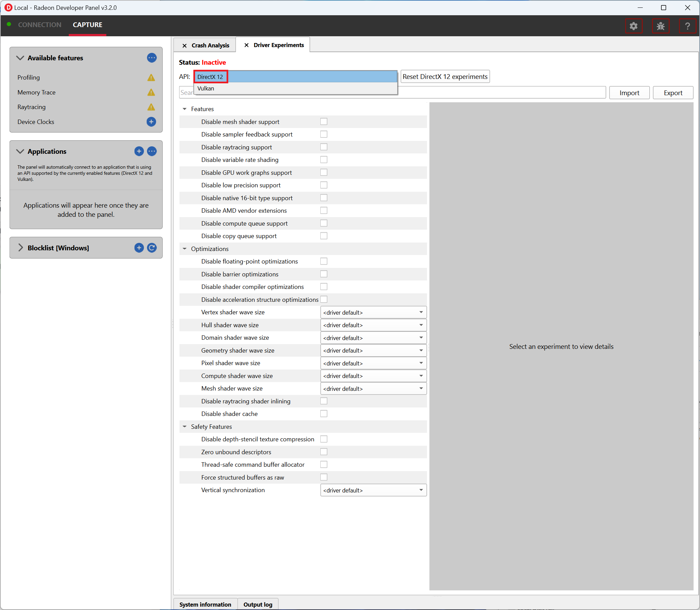Image resolution: width=700 pixels, height=610 pixels.
Task: Add a new application with plus icon
Action: [139, 151]
